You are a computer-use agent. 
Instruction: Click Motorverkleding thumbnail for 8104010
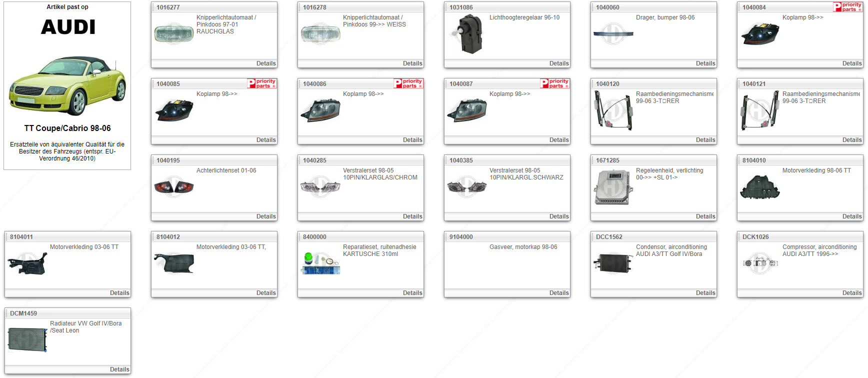pos(759,187)
